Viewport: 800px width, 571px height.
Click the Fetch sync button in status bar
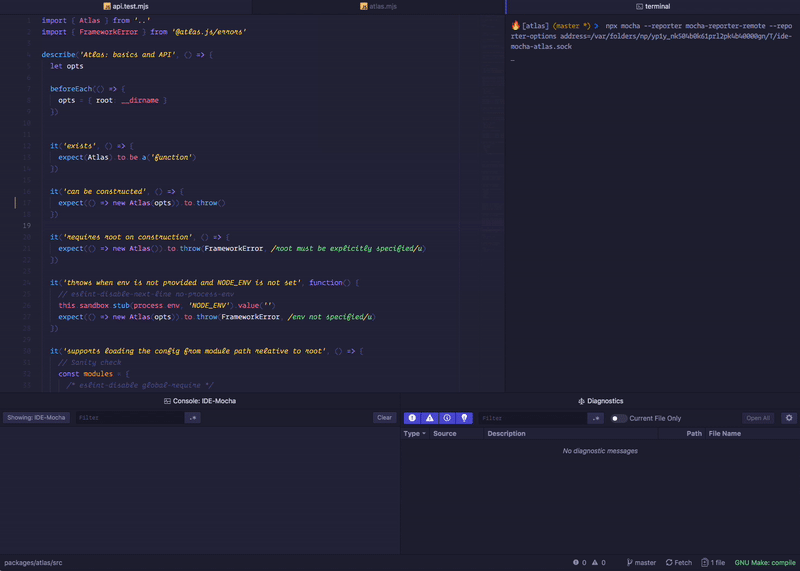click(679, 563)
